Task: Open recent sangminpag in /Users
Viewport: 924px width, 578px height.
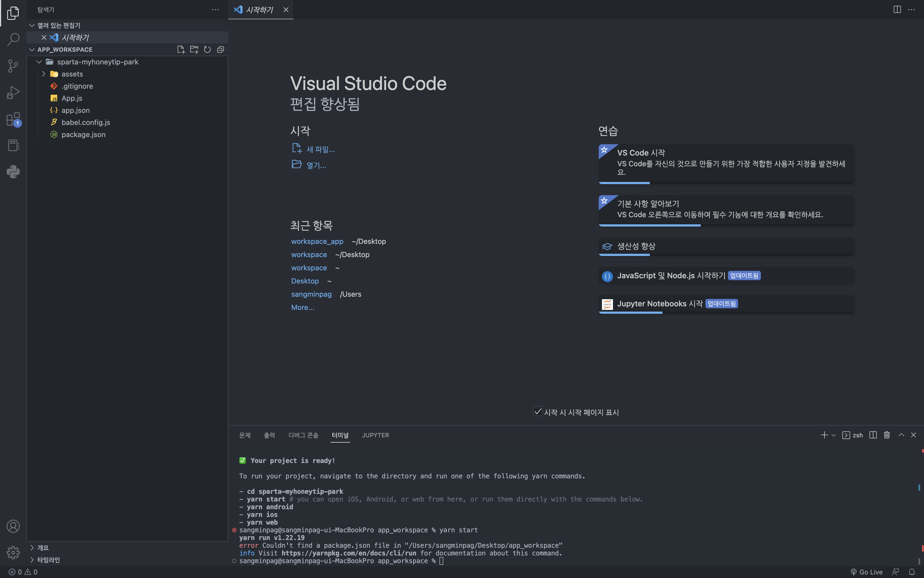Action: pos(311,294)
